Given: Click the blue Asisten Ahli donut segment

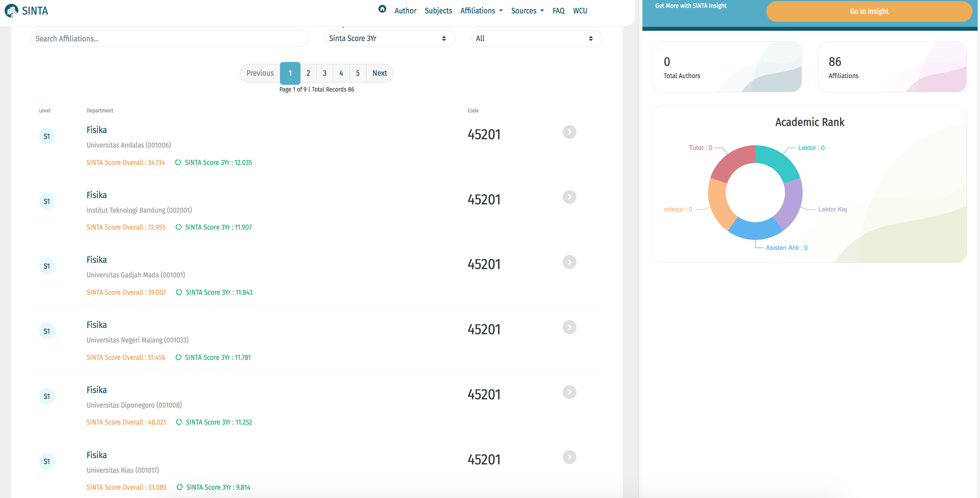Looking at the screenshot, I should 755,230.
